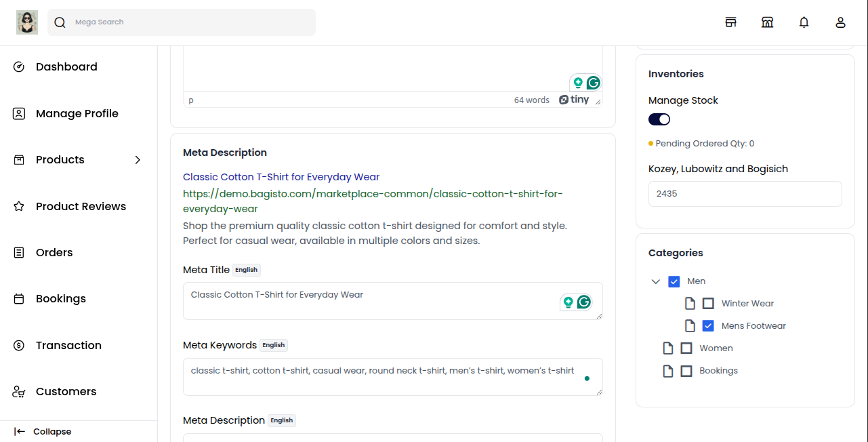Viewport: 868px width, 442px height.
Task: Check the Winter Wear category checkbox
Action: tap(708, 304)
